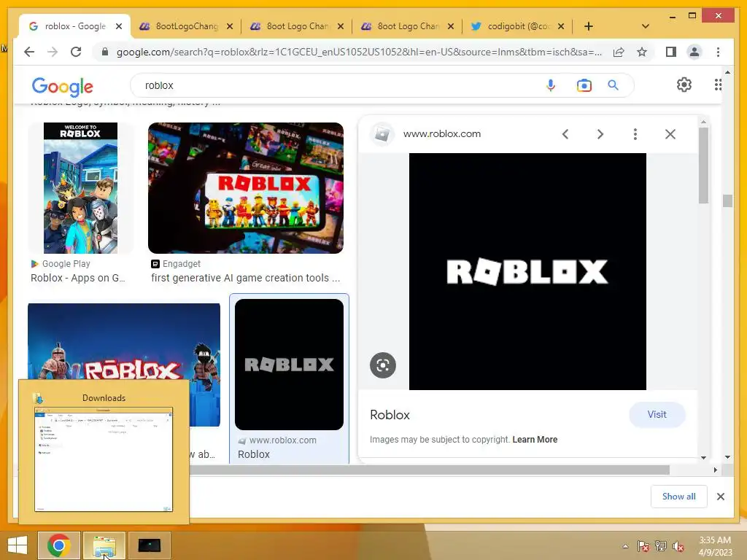This screenshot has width=747, height=560.
Task: Open the Chrome profile avatar menu
Action: 694,52
